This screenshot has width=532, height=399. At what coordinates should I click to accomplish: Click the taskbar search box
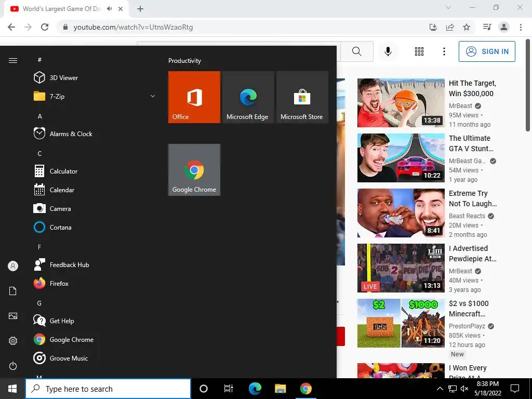pyautogui.click(x=108, y=389)
